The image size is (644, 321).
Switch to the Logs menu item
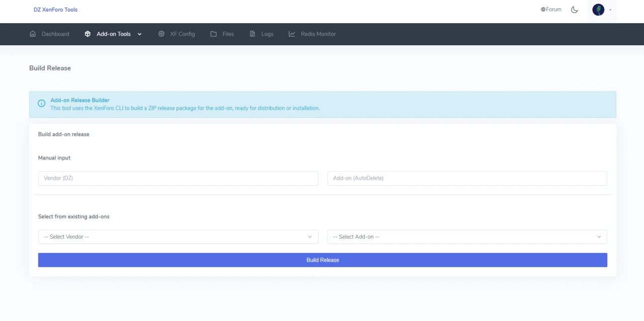[267, 34]
